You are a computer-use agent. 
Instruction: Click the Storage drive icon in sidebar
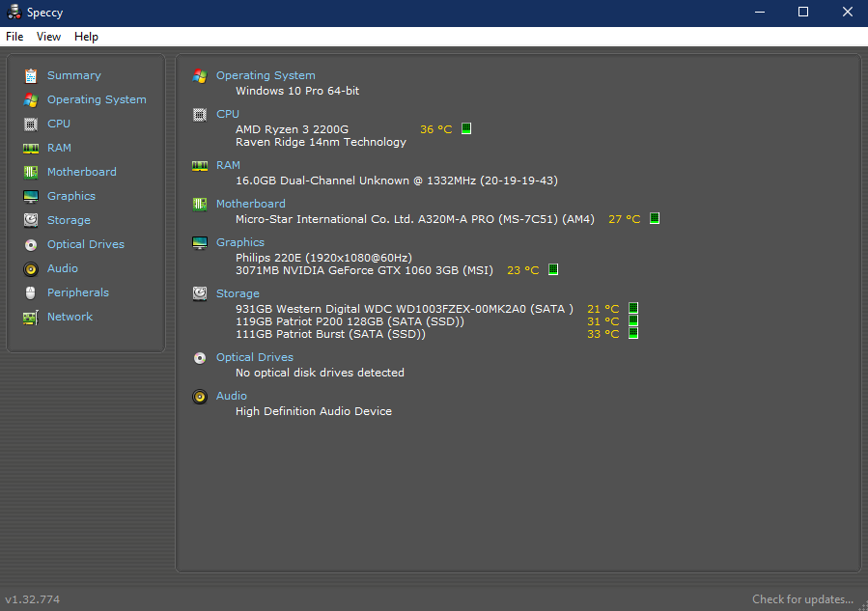point(30,220)
